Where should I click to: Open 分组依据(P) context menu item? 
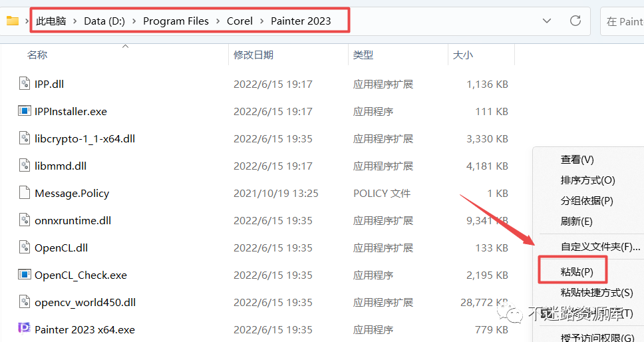coord(587,200)
